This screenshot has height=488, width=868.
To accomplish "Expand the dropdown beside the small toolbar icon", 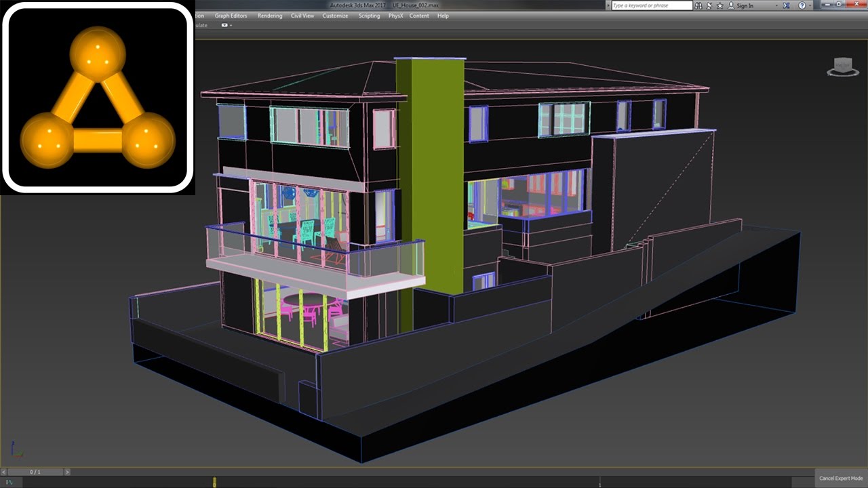I will click(x=231, y=26).
